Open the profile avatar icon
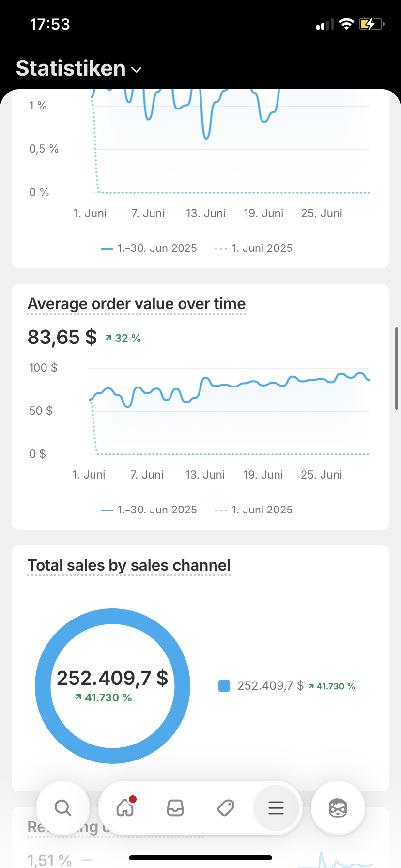The image size is (401, 868). point(338,808)
